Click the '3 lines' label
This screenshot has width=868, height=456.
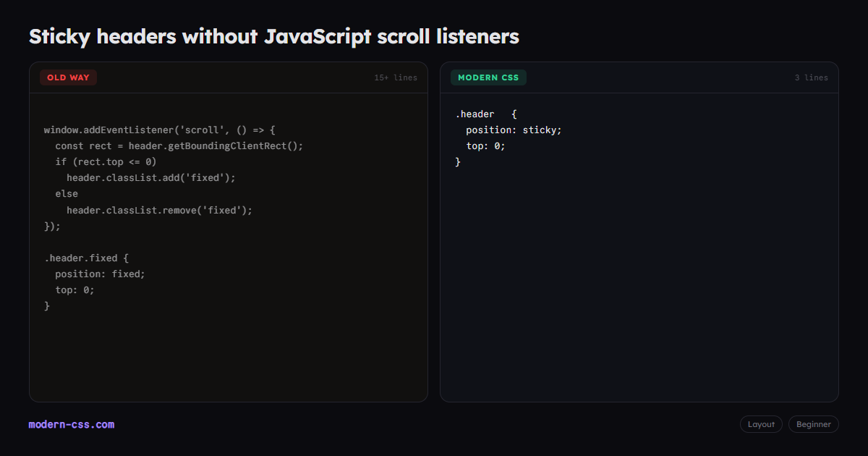tap(812, 77)
